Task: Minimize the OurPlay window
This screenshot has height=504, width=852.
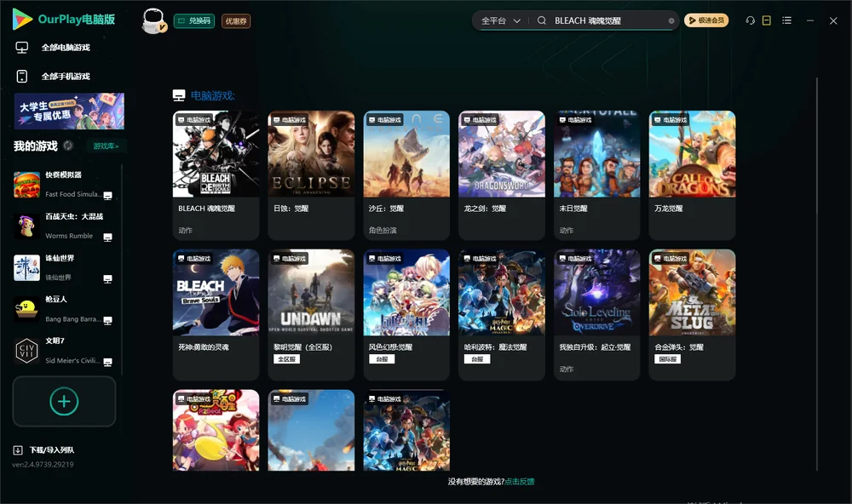Action: click(x=810, y=20)
